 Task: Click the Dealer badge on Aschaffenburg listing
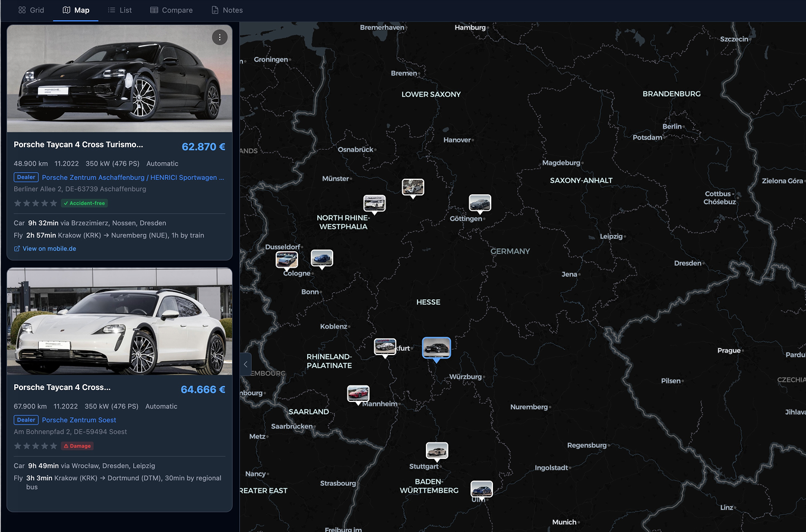26,177
